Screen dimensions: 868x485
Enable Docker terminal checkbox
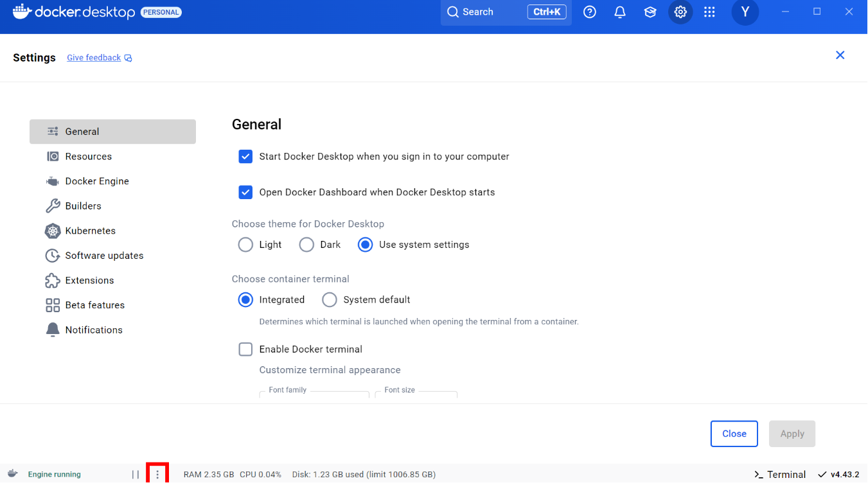[x=245, y=349]
